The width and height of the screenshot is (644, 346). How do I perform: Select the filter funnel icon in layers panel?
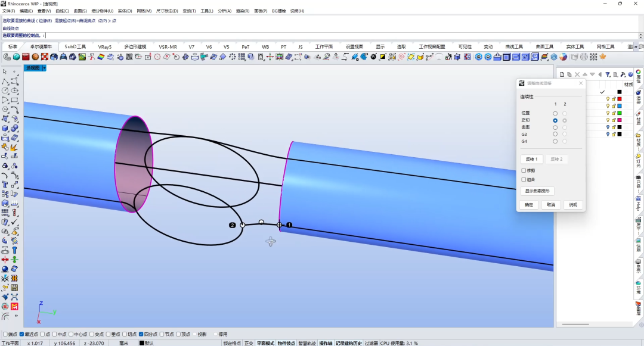point(608,74)
